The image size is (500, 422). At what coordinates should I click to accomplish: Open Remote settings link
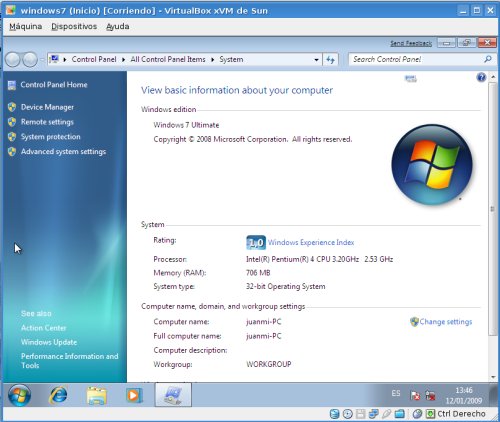[47, 122]
